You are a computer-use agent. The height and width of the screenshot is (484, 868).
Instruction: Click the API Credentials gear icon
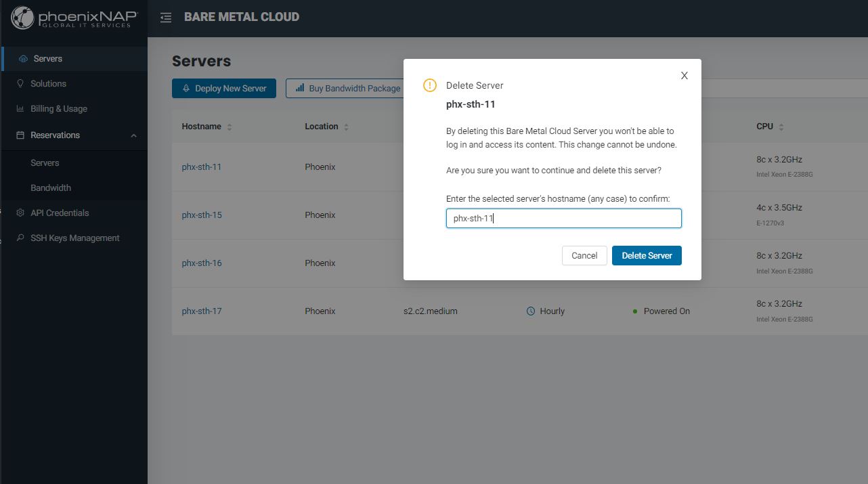click(x=20, y=213)
